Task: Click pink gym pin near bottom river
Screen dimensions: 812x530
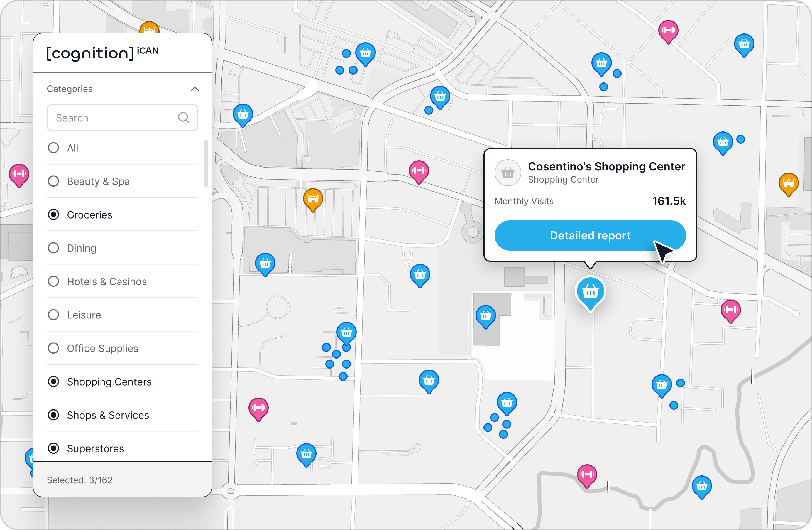Action: click(587, 476)
